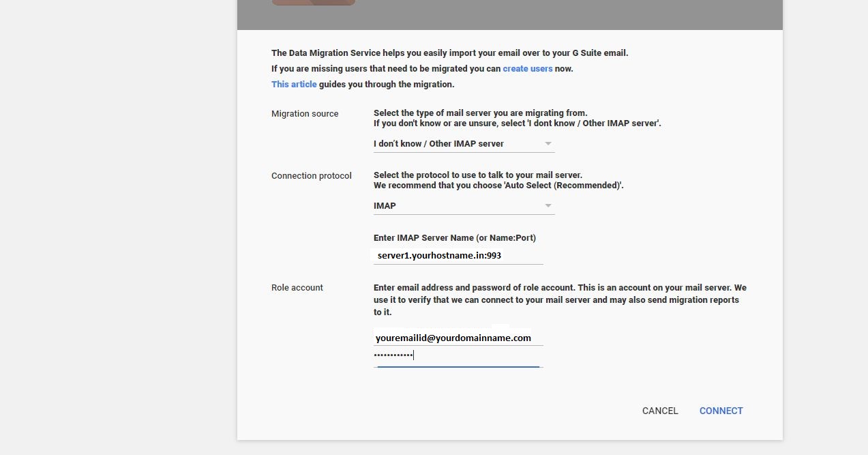Viewport: 868px width, 455px height.
Task: Click 'Enter IMAP Server Name (or Name:Port)' text
Action: click(x=455, y=238)
